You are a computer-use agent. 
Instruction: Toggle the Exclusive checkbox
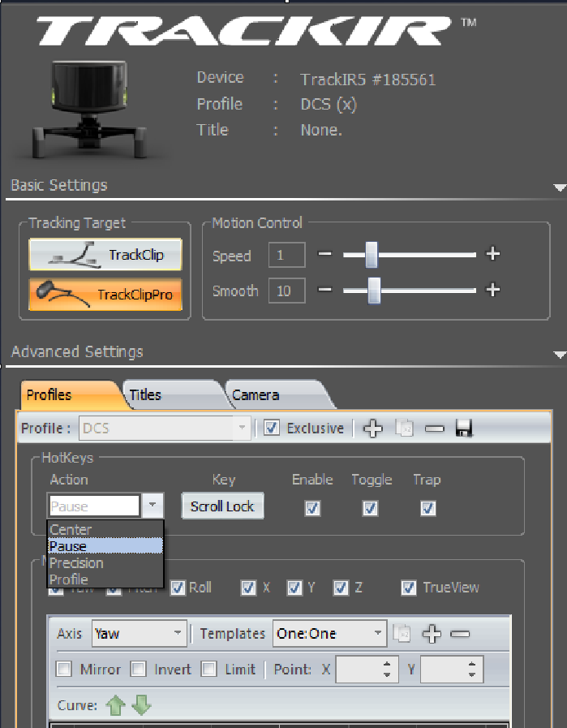pyautogui.click(x=272, y=428)
